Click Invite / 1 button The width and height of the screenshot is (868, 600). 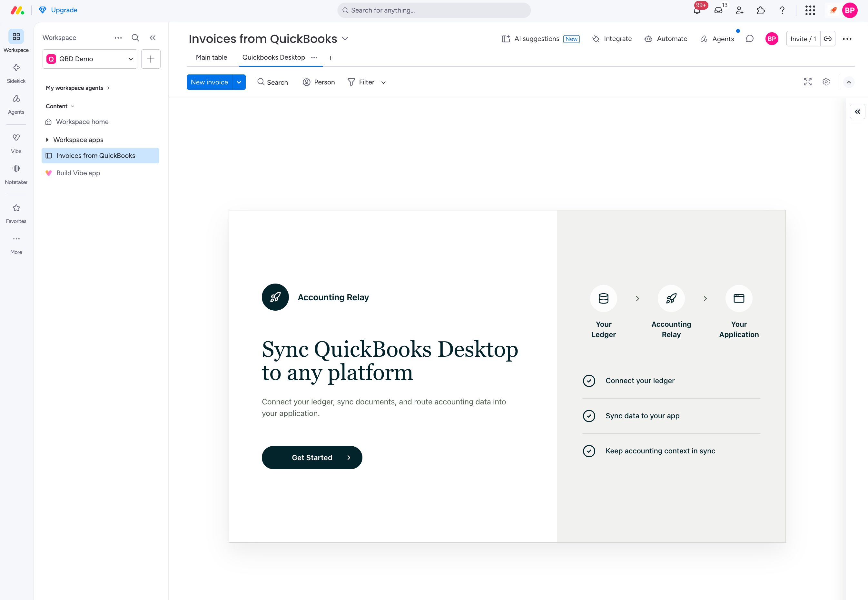pos(803,39)
